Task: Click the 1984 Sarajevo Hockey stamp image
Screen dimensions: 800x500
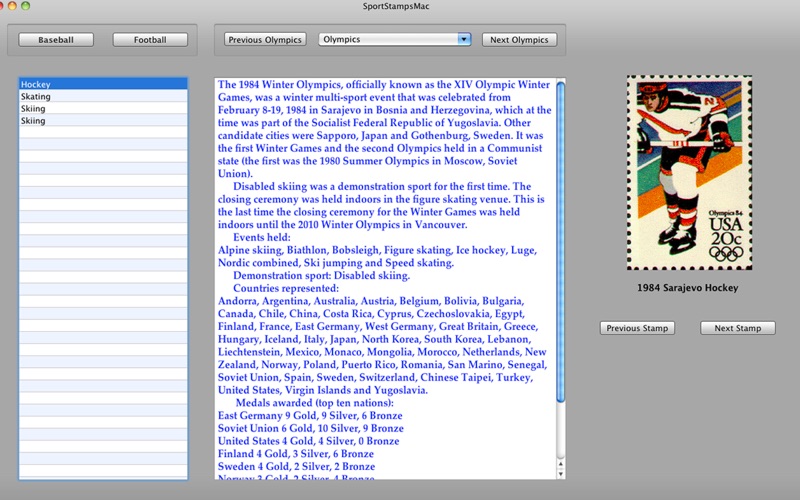Action: click(x=689, y=172)
